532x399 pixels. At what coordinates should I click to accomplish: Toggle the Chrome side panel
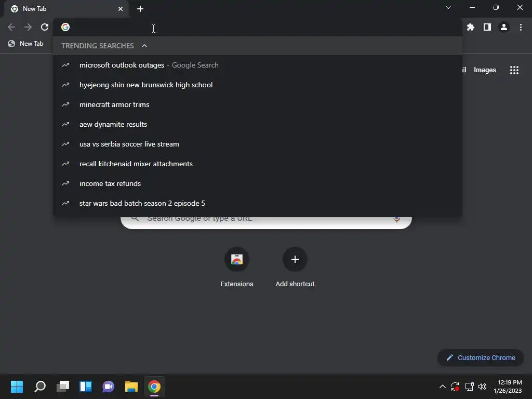click(x=487, y=27)
